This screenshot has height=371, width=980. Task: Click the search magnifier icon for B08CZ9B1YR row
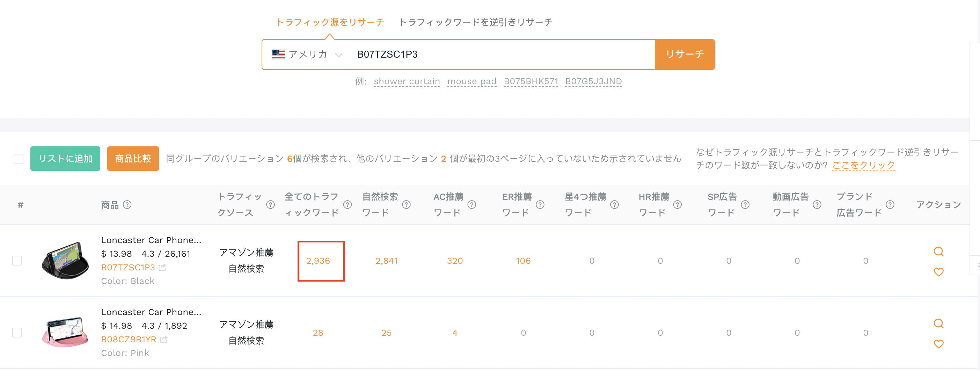coord(938,323)
